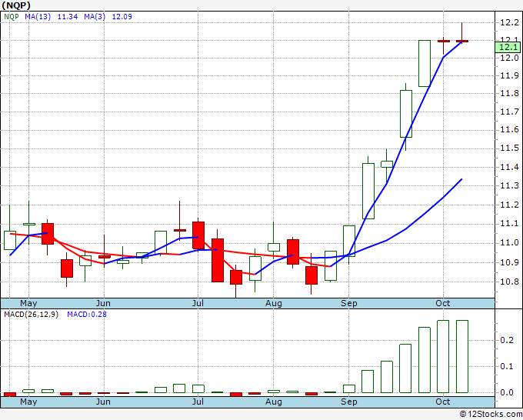
Task: Click the MACD:0.28 value label
Action: pos(88,314)
